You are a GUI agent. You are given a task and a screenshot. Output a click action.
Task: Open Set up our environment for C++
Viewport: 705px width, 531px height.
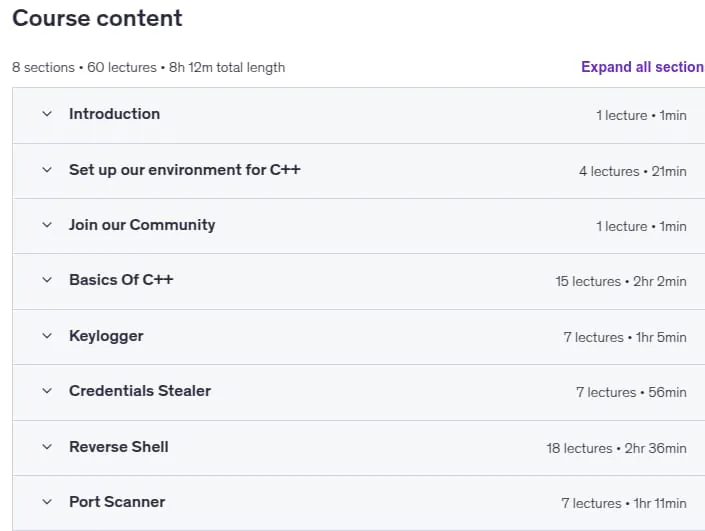(184, 170)
